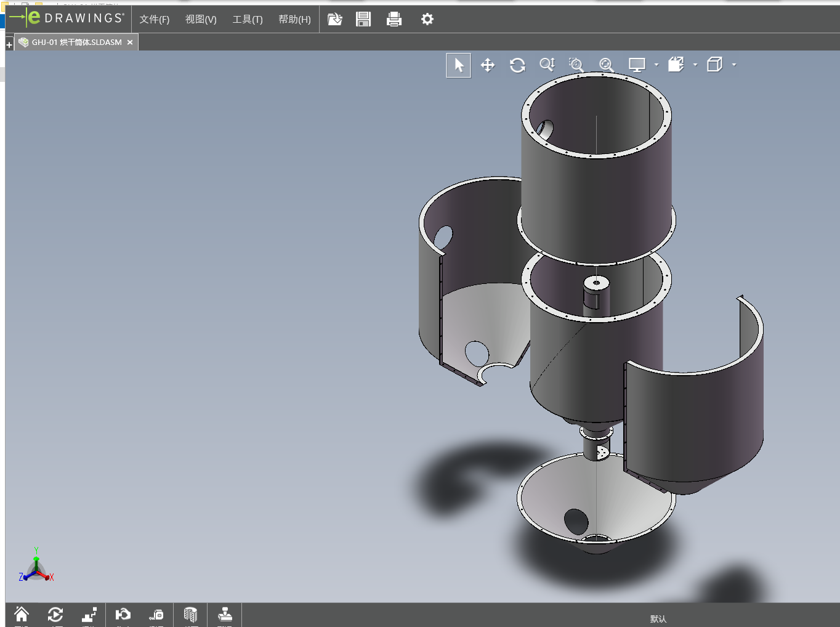Activate the Rotate view tool
This screenshot has height=627, width=840.
coord(517,65)
